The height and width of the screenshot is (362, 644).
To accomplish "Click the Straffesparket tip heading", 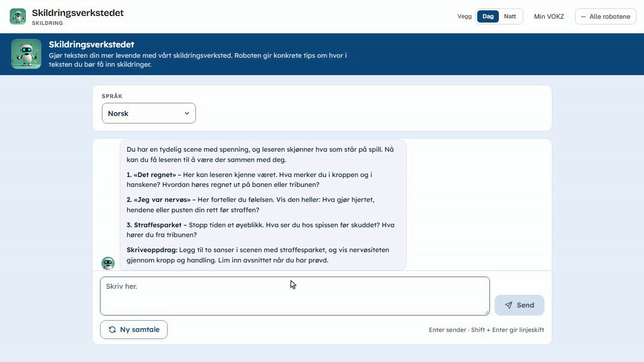I will click(x=158, y=225).
